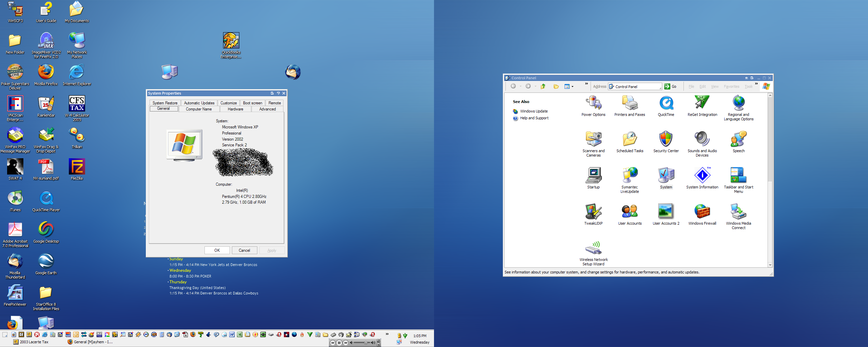Open Windows Firewall applet
The image size is (868, 347).
702,215
